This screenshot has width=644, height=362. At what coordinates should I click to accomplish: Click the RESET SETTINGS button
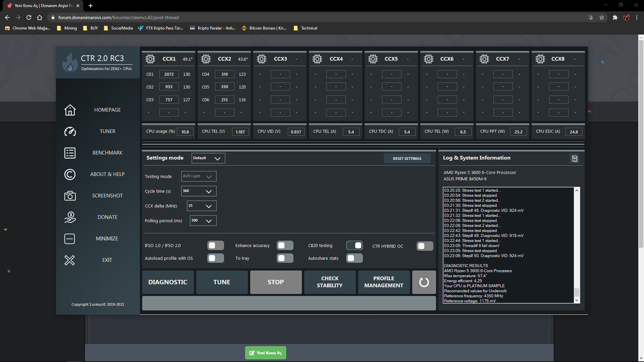[407, 159]
